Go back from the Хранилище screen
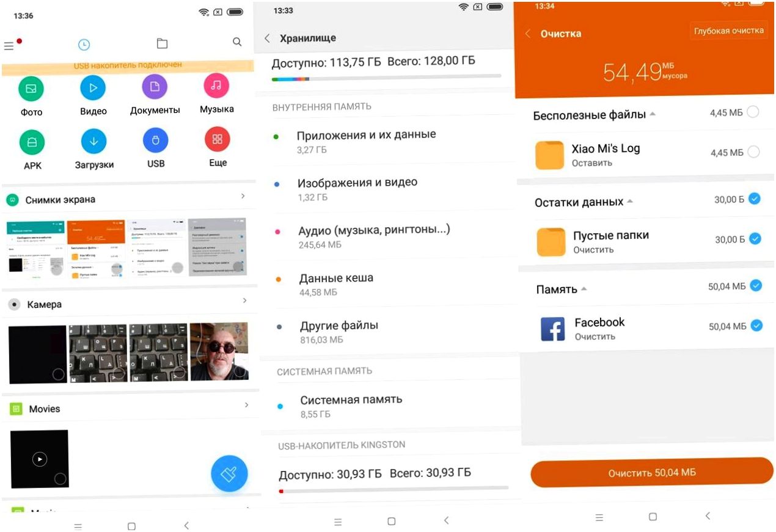 tap(267, 38)
